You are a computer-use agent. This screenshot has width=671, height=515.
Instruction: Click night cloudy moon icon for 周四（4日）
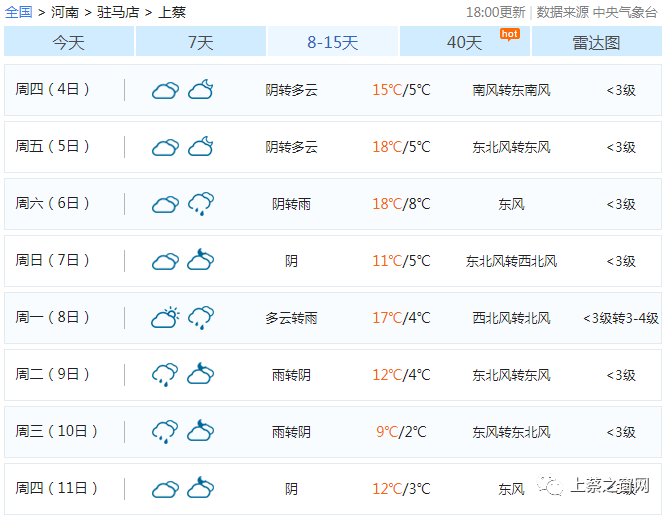pyautogui.click(x=201, y=89)
